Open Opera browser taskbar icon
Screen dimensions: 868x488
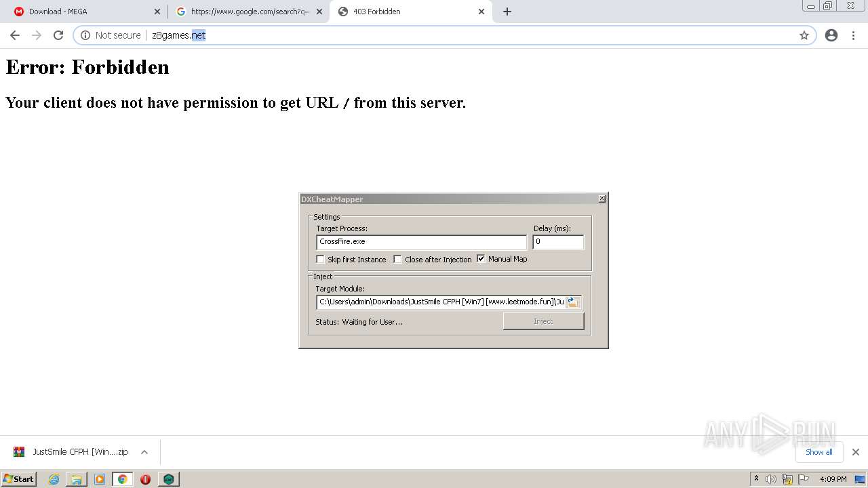(x=145, y=479)
